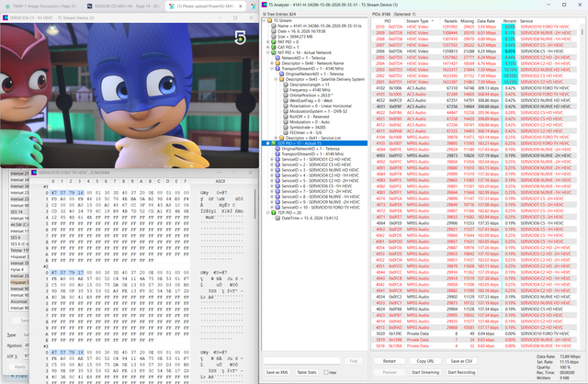Click the Size = 3694.273 MB entry icon
The height and width of the screenshot is (384, 588).
pos(274,37)
